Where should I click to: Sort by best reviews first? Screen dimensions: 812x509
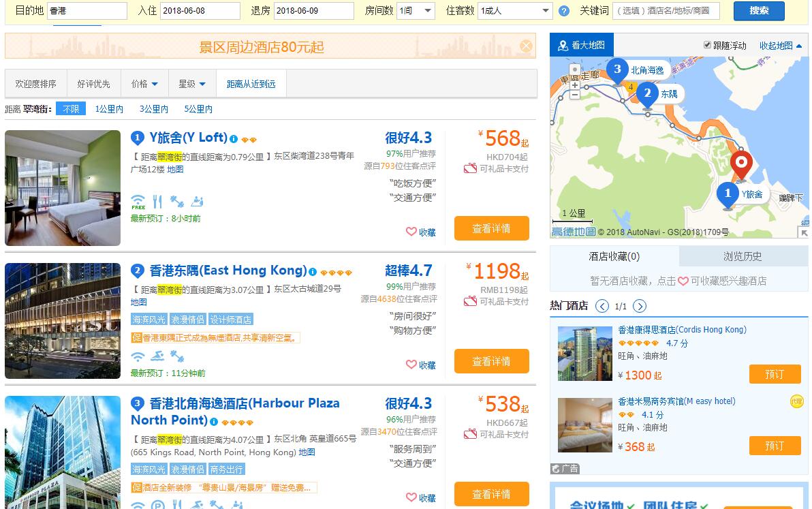94,83
